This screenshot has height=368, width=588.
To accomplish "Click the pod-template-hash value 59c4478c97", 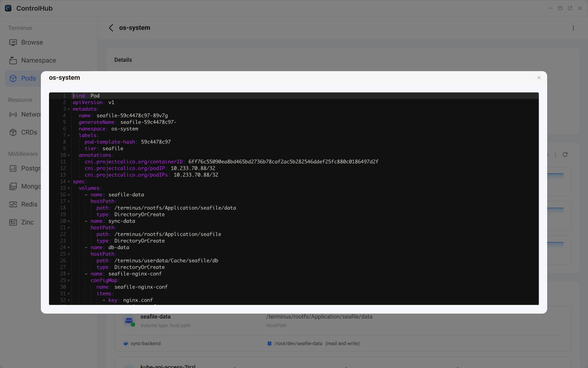I will (x=156, y=142).
